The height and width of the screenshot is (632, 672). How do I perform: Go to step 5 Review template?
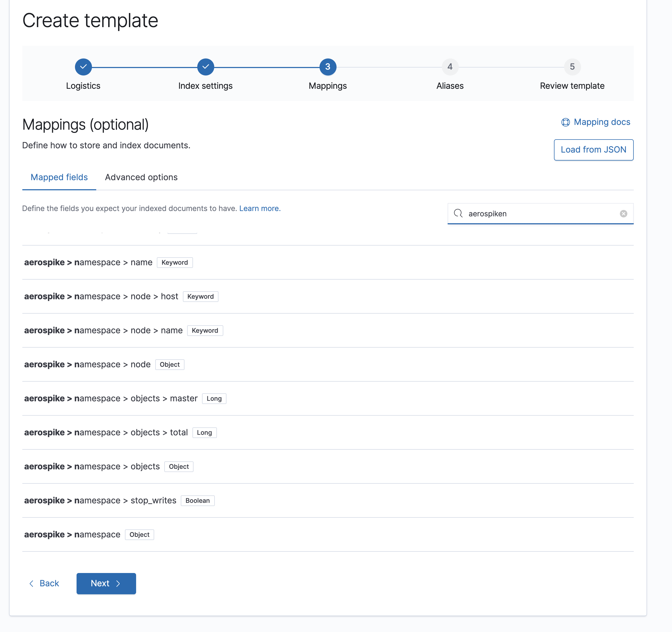coord(572,67)
